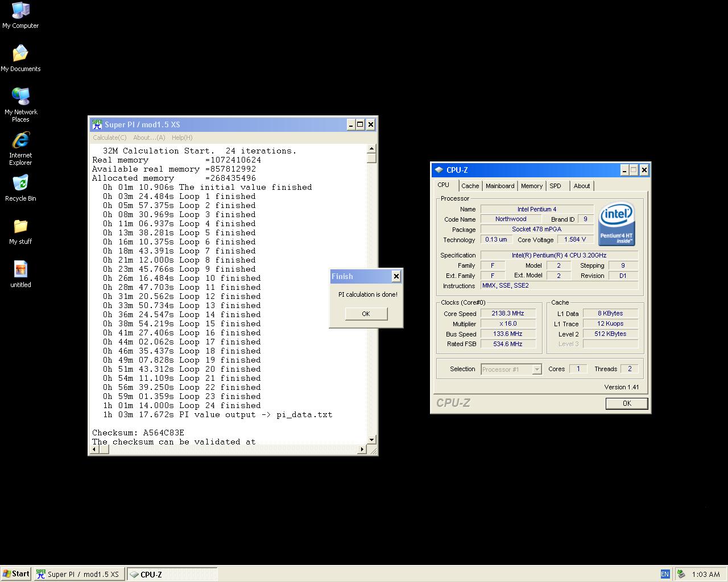
Task: Switch to the Memory tab
Action: tap(532, 186)
